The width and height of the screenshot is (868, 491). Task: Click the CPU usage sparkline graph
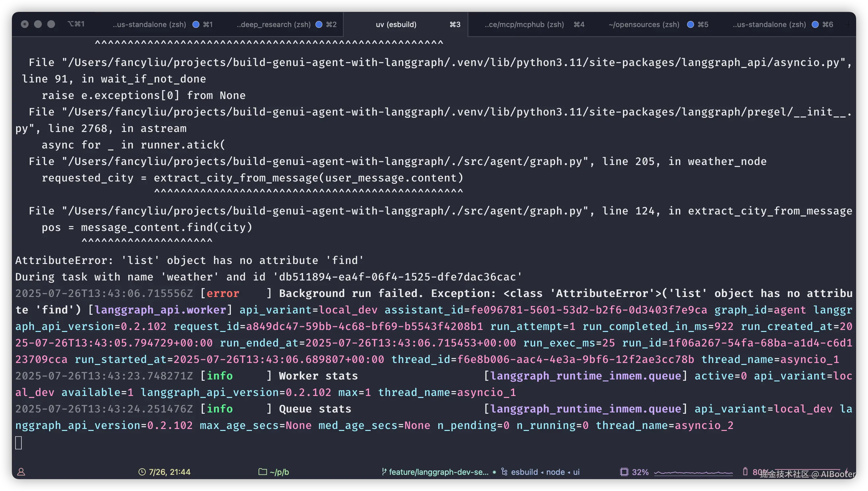(693, 473)
